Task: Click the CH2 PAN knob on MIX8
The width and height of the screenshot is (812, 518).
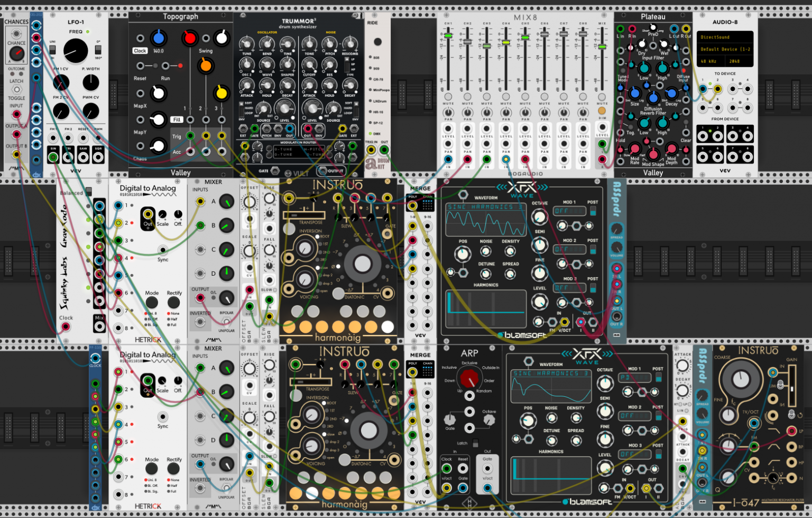Action: [467, 113]
